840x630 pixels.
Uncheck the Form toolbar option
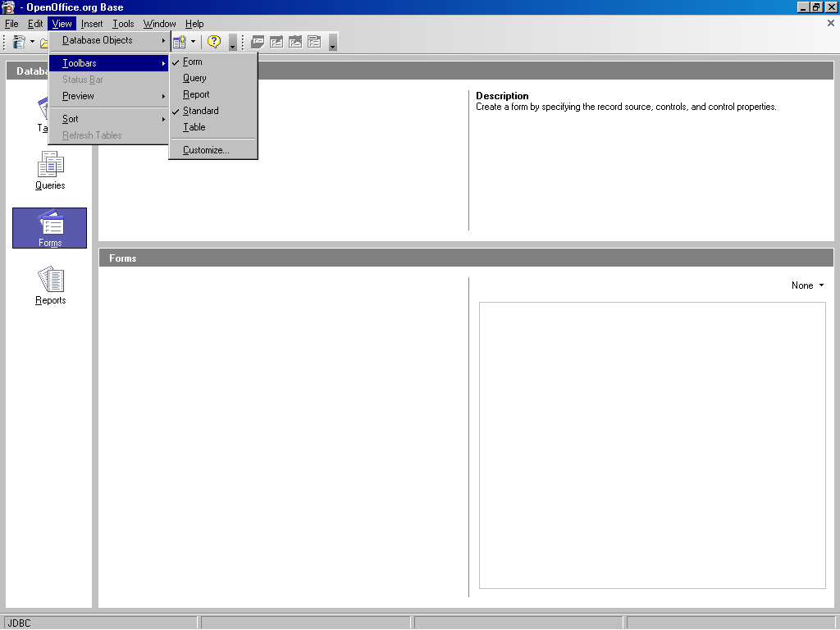click(x=193, y=62)
